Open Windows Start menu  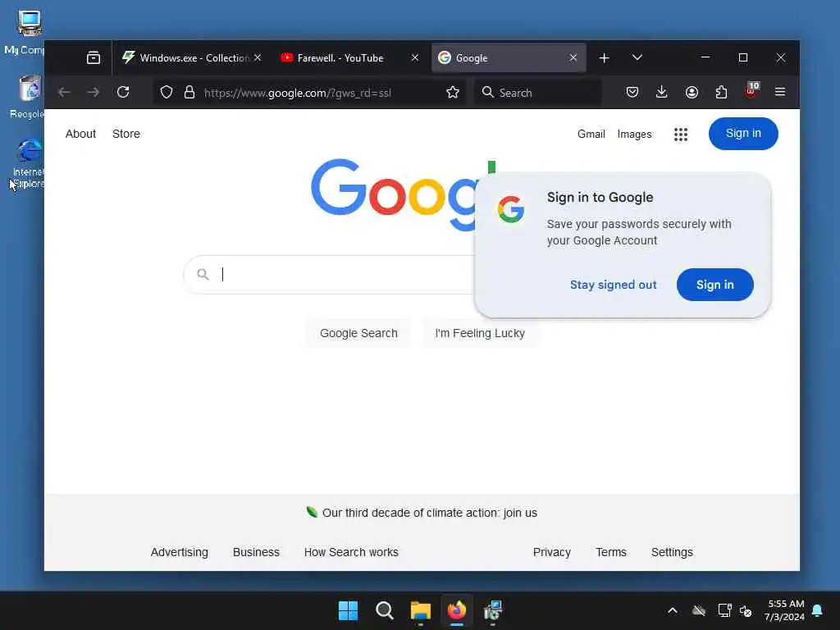tap(348, 610)
